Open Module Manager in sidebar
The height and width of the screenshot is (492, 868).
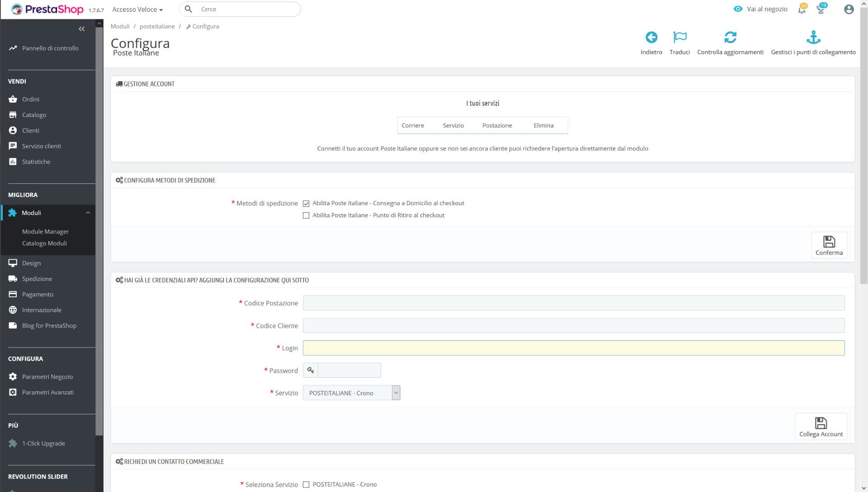(x=45, y=232)
